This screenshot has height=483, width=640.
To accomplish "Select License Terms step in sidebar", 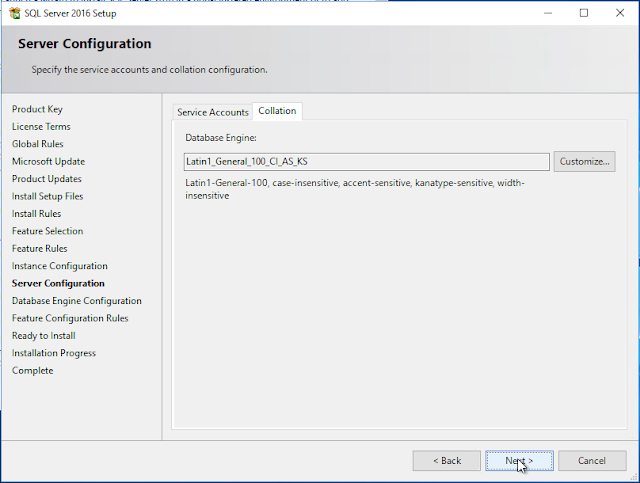I will [41, 127].
